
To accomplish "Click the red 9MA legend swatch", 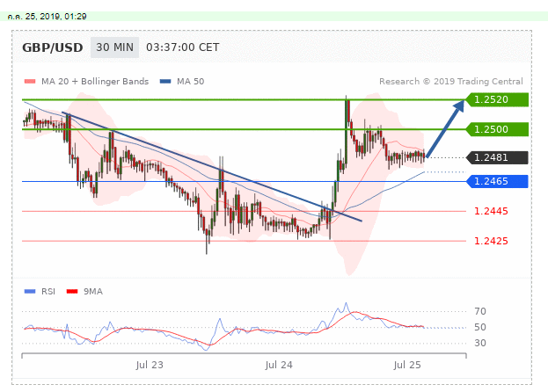I will pos(72,292).
